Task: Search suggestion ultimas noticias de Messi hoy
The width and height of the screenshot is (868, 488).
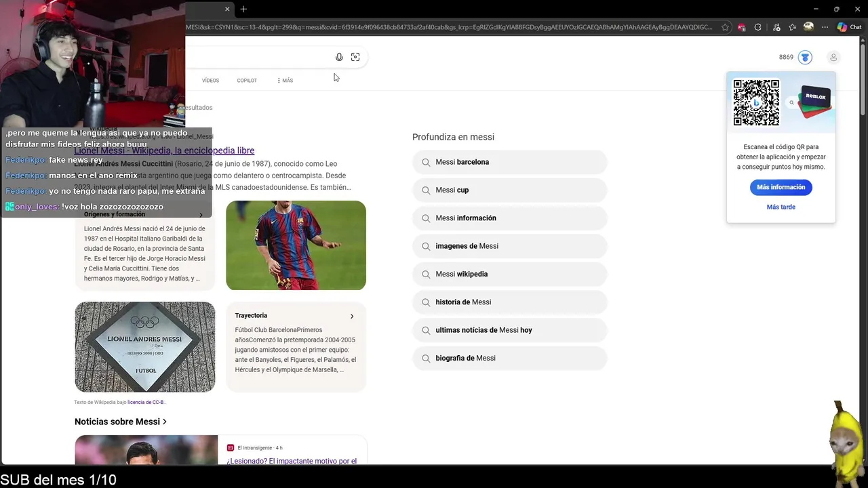Action: click(510, 330)
